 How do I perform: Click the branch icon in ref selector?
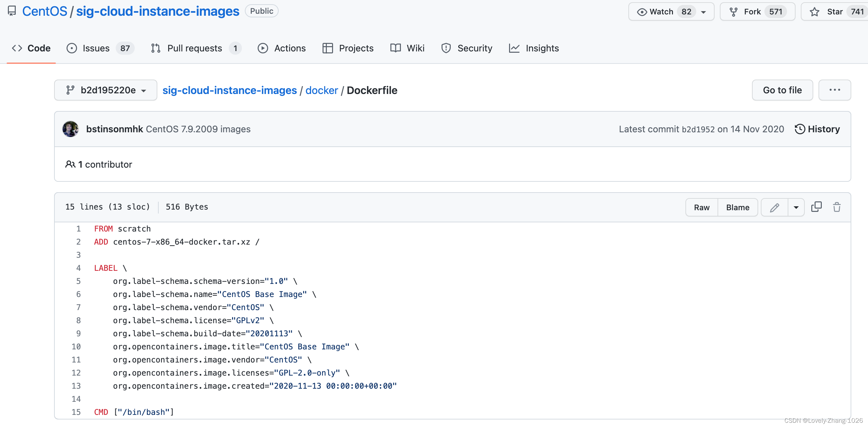click(70, 90)
